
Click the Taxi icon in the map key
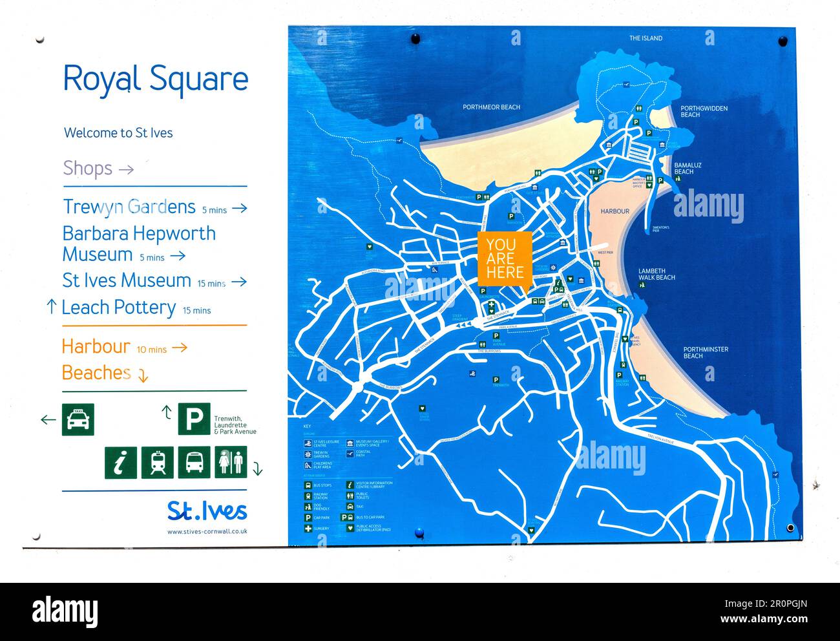click(350, 507)
